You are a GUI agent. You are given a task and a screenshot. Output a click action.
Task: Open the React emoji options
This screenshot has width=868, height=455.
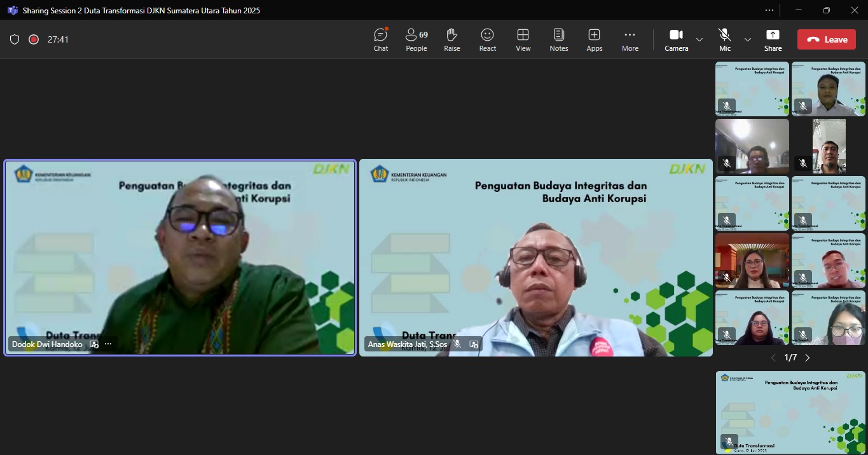pos(488,39)
